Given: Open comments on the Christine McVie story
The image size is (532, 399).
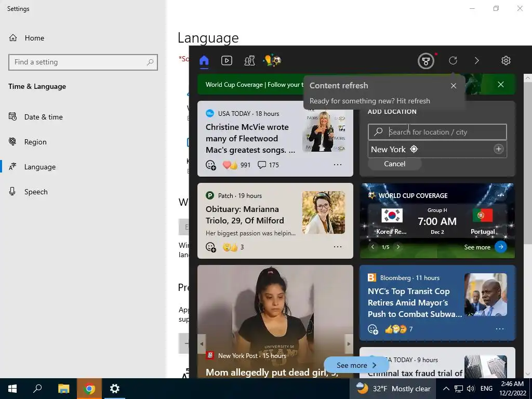Looking at the screenshot, I should [268, 165].
